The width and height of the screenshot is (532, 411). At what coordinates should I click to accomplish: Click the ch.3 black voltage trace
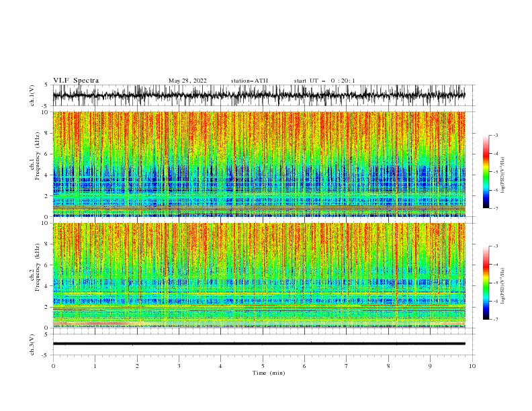(x=259, y=344)
